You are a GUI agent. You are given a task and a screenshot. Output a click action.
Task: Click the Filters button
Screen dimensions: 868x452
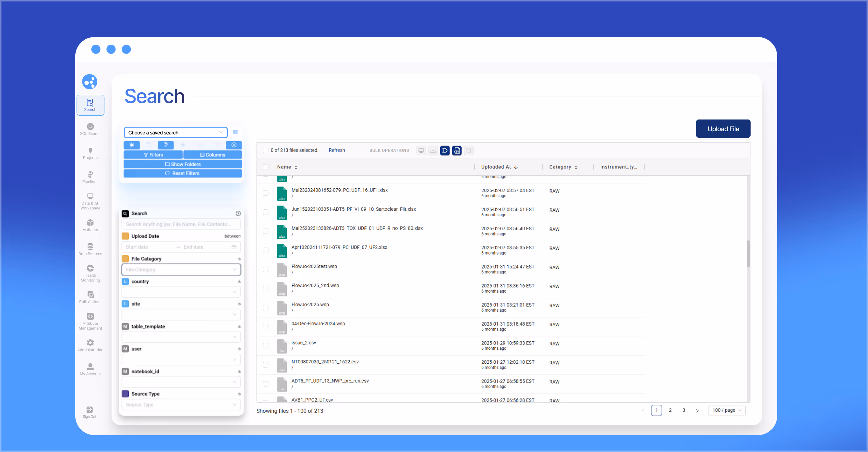coord(153,155)
